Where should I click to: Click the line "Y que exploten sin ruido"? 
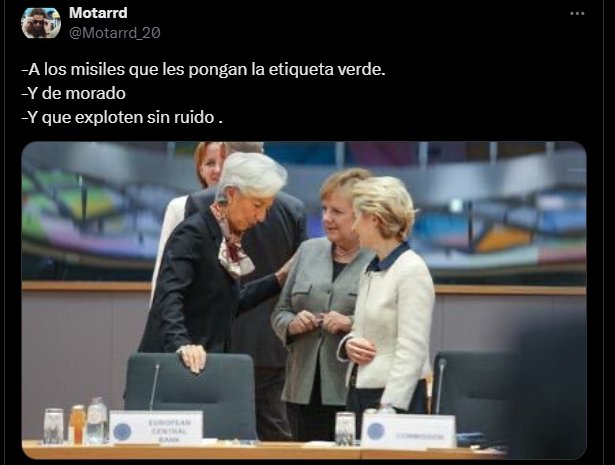click(122, 117)
